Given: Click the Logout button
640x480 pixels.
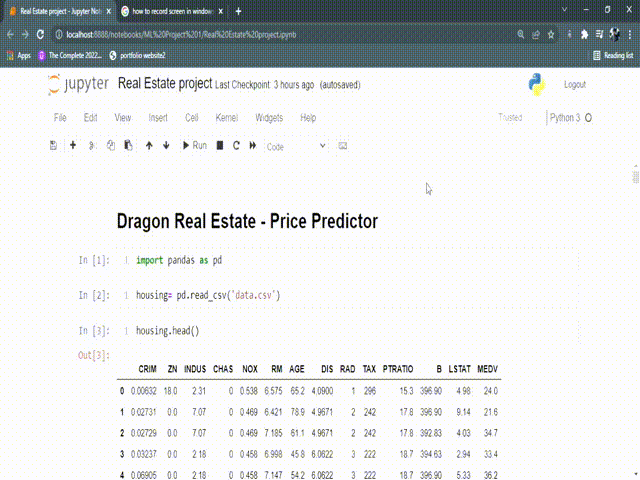Looking at the screenshot, I should [574, 85].
